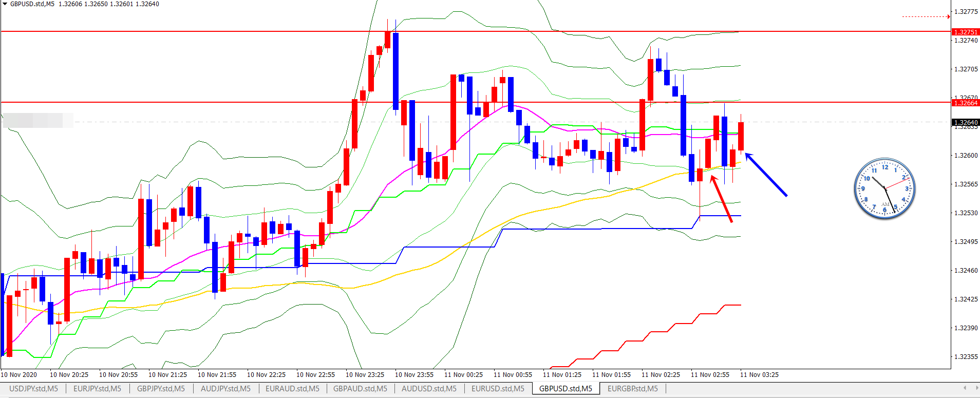This screenshot has height=398, width=980.
Task: Click the 1.32460 price scale value
Action: [x=966, y=270]
